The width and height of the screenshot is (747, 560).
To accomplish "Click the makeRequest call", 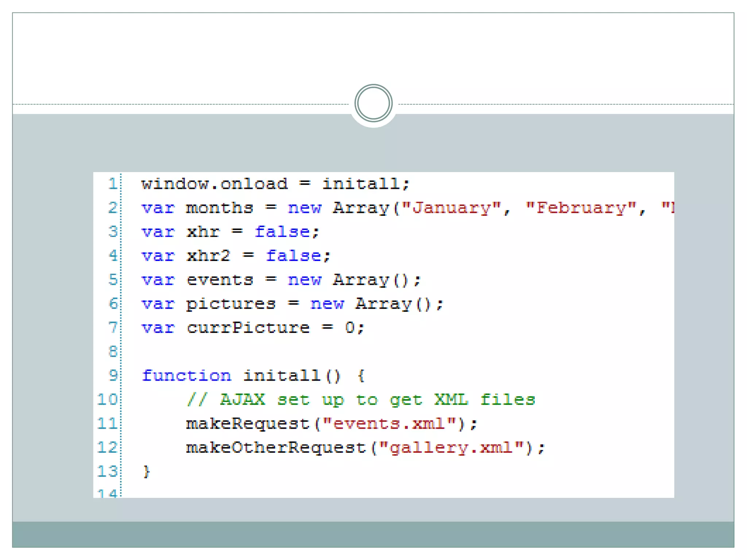I will click(x=248, y=424).
